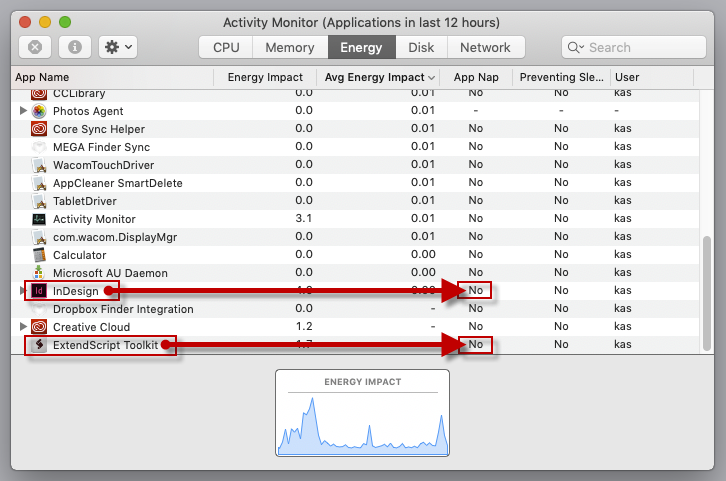Screen dimensions: 726x481
Task: Click the InDesign app icon
Action: (39, 291)
